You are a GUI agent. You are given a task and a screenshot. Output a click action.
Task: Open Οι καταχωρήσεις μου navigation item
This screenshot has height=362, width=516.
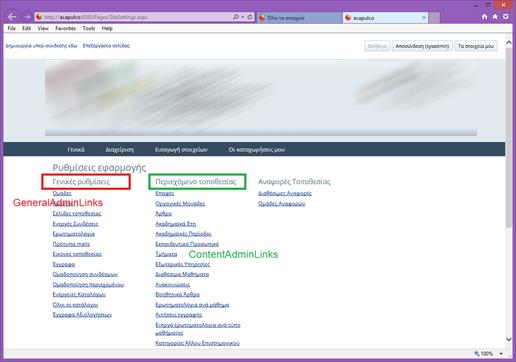[257, 150]
